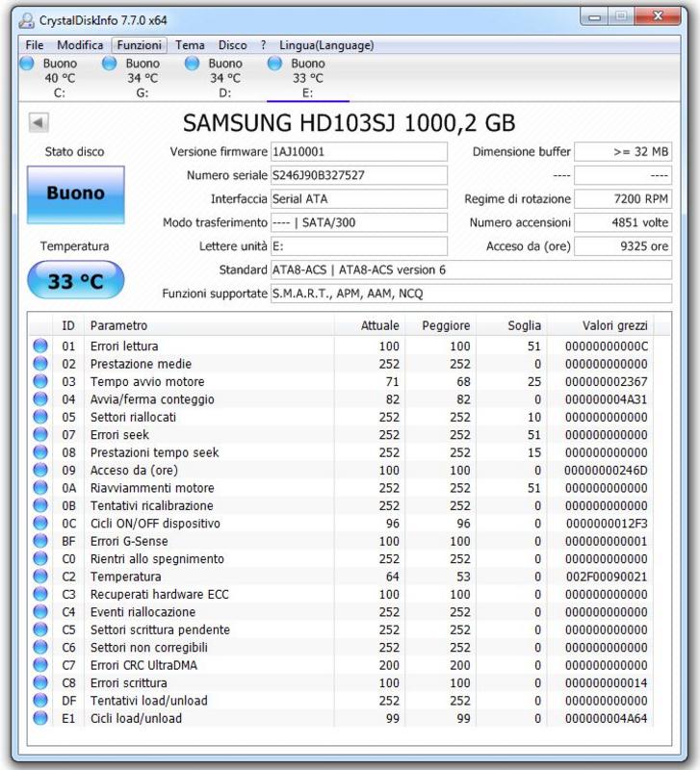Click status dot for Riavviammenti motore
The image size is (700, 770).
[40, 488]
